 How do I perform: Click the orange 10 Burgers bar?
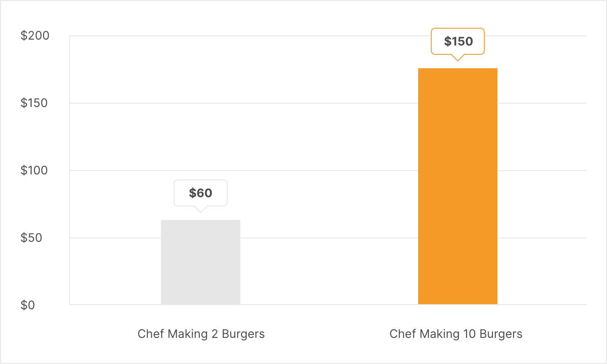458,186
